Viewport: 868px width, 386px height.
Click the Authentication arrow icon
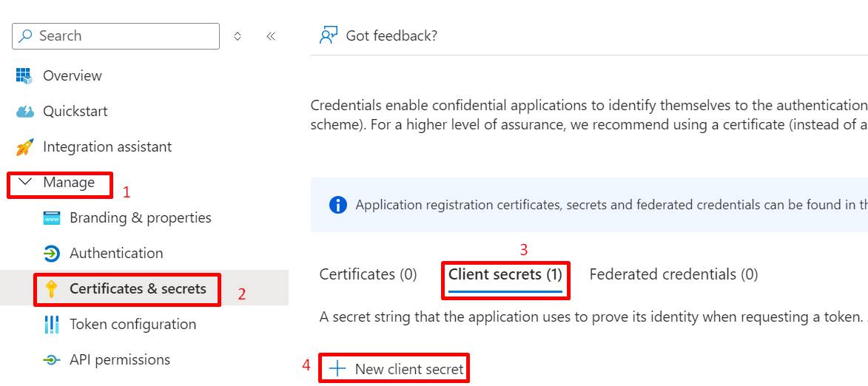[52, 253]
